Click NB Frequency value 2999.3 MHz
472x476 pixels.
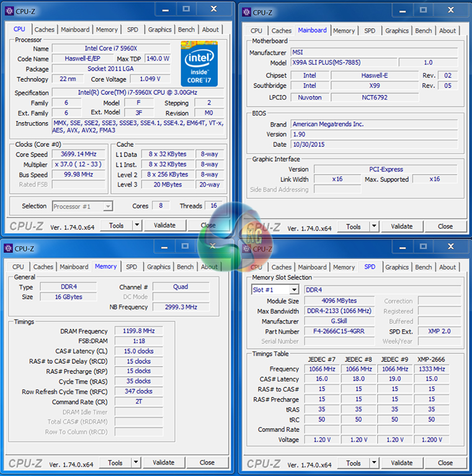pyautogui.click(x=181, y=307)
